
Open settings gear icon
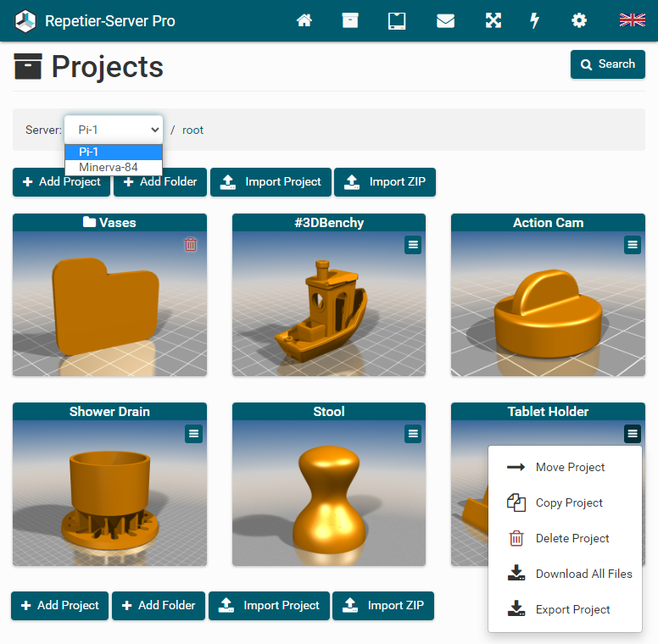(x=579, y=20)
